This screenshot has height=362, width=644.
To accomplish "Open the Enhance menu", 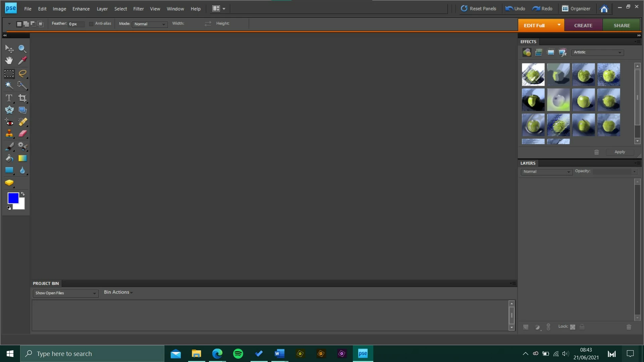I will pyautogui.click(x=81, y=9).
